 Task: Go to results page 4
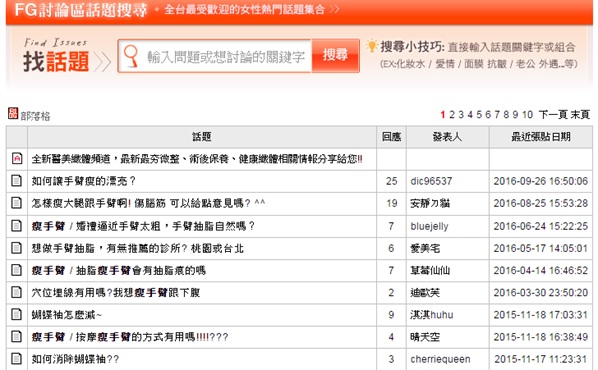click(470, 114)
